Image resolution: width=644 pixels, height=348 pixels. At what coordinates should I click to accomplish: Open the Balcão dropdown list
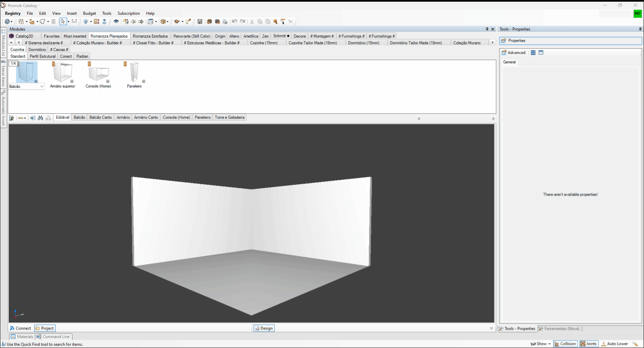[42, 86]
